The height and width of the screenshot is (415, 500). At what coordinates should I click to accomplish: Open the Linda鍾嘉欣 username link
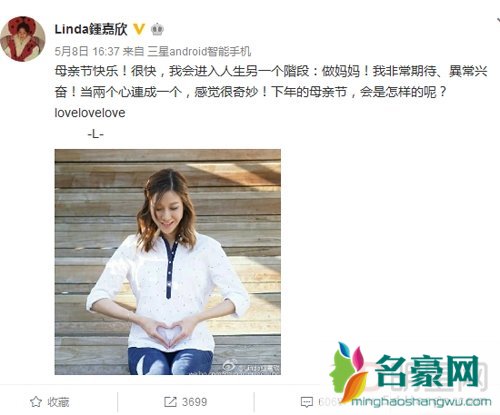click(91, 29)
